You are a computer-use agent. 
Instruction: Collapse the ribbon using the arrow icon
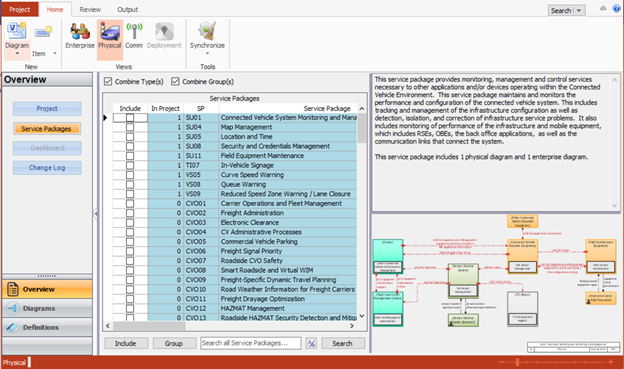tap(603, 8)
